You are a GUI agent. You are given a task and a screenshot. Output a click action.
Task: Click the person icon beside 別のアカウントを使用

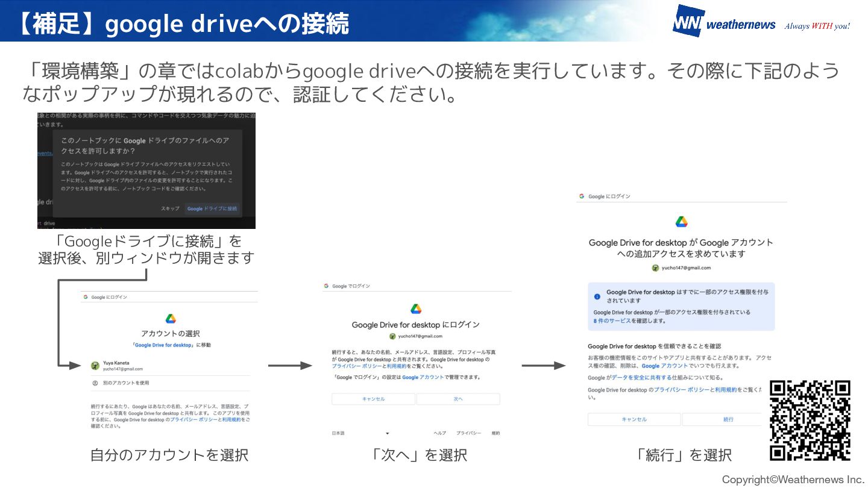click(x=95, y=383)
